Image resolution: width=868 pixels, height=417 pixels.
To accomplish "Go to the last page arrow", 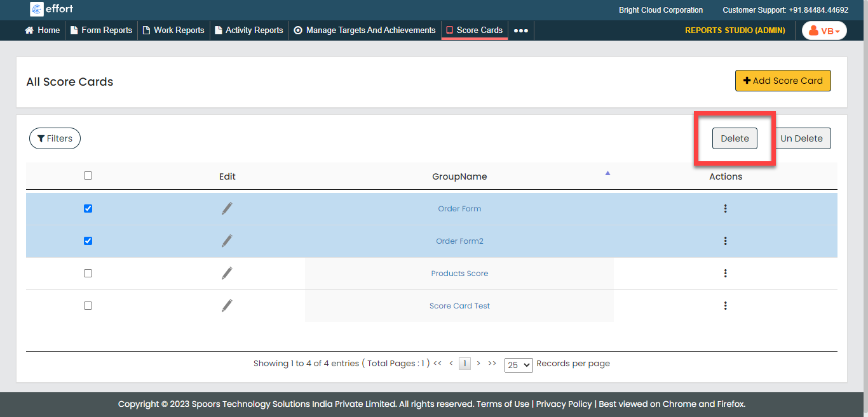I will [x=492, y=364].
